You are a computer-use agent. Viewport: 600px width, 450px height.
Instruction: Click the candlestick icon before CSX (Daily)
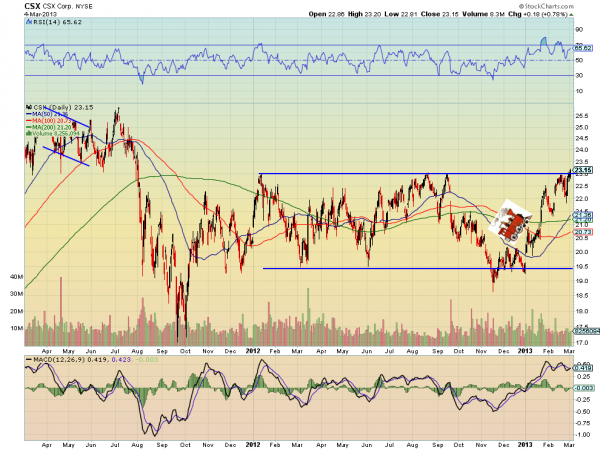28,108
